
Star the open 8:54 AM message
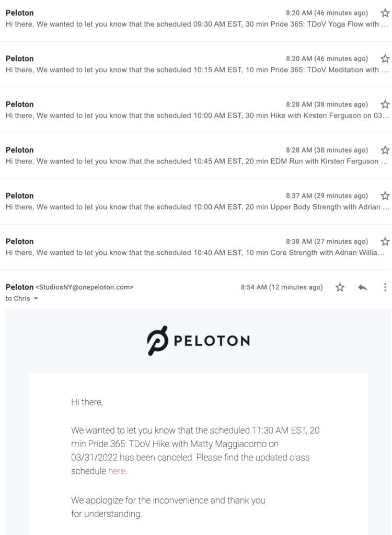coord(340,287)
